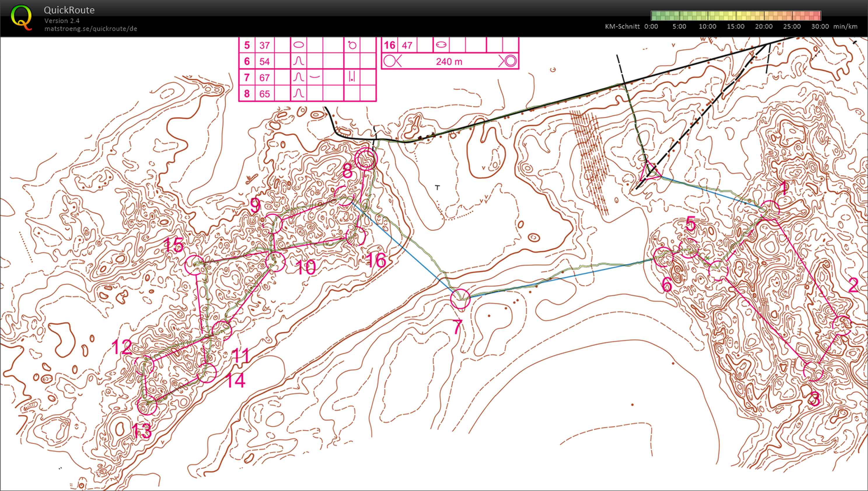Click the finish double-circle on the map

366,159
